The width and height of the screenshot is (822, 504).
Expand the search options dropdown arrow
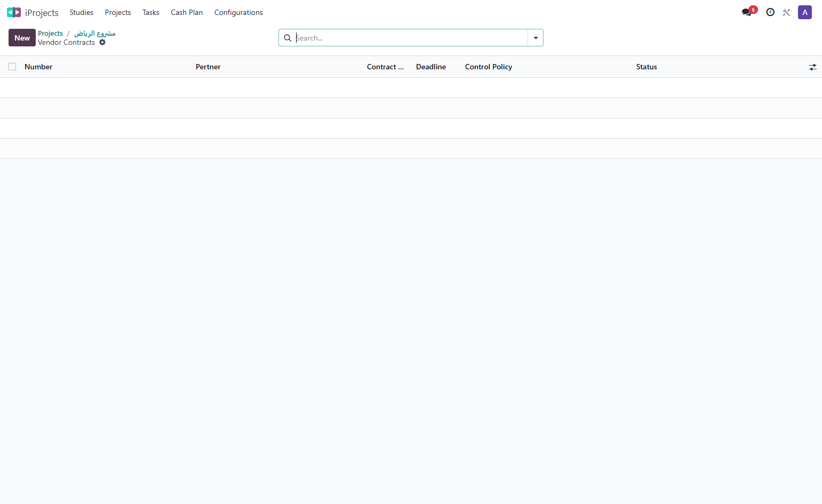click(536, 38)
